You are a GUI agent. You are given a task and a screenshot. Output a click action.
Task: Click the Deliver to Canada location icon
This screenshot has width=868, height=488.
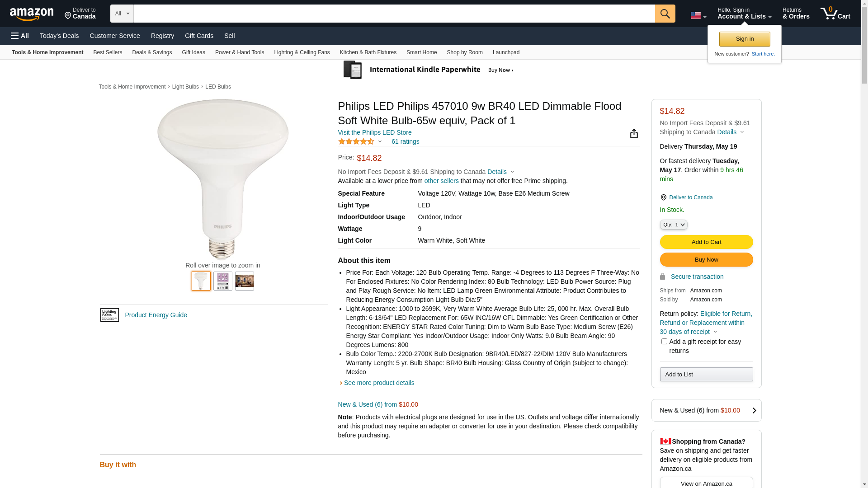[663, 197]
